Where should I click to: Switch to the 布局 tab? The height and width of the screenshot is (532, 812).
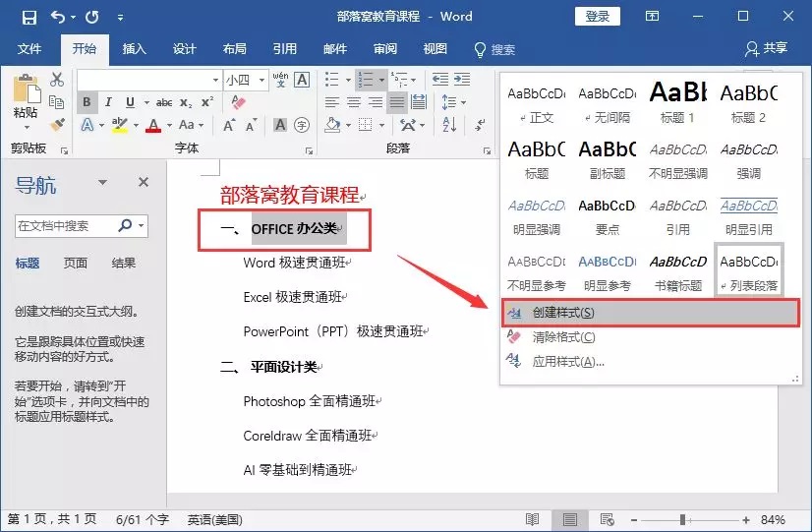pyautogui.click(x=235, y=49)
